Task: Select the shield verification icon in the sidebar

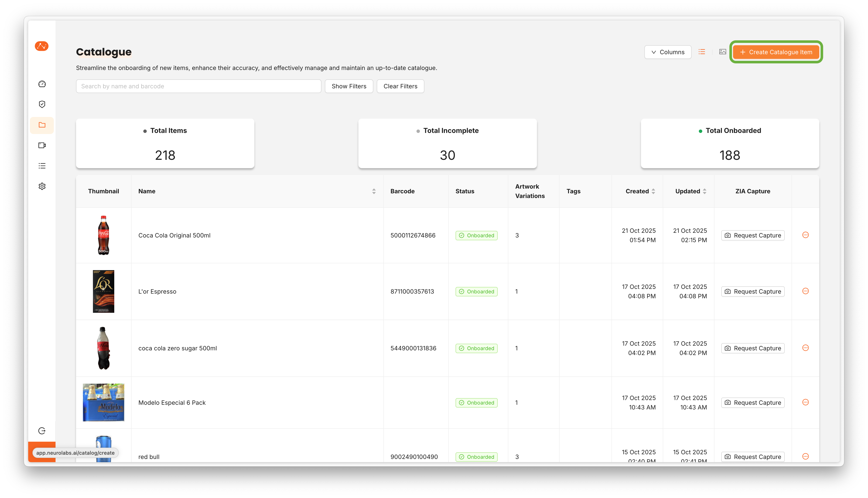Action: [42, 104]
